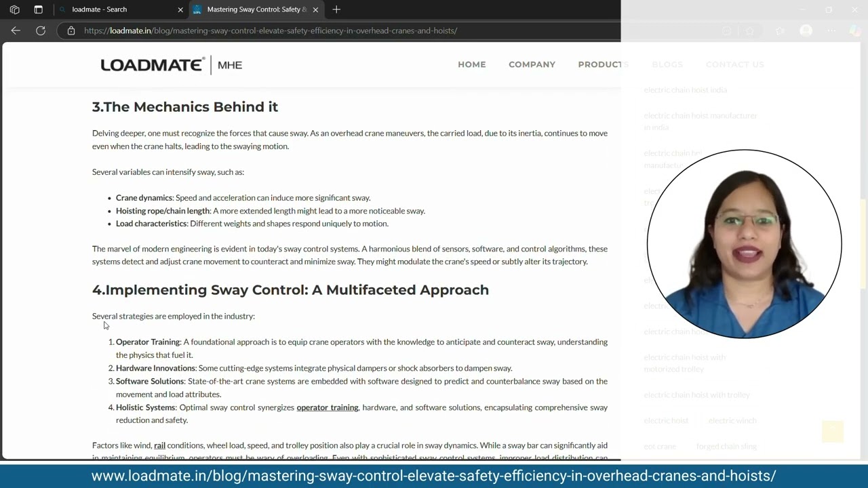
Task: Click 'Several strategies are employed in the industry:'
Action: pyautogui.click(x=174, y=316)
